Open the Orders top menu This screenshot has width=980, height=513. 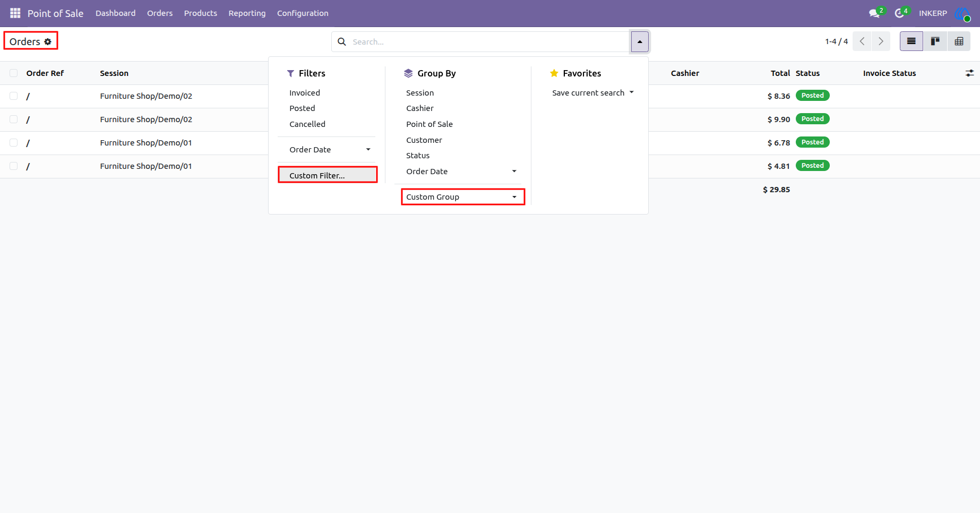coord(160,13)
